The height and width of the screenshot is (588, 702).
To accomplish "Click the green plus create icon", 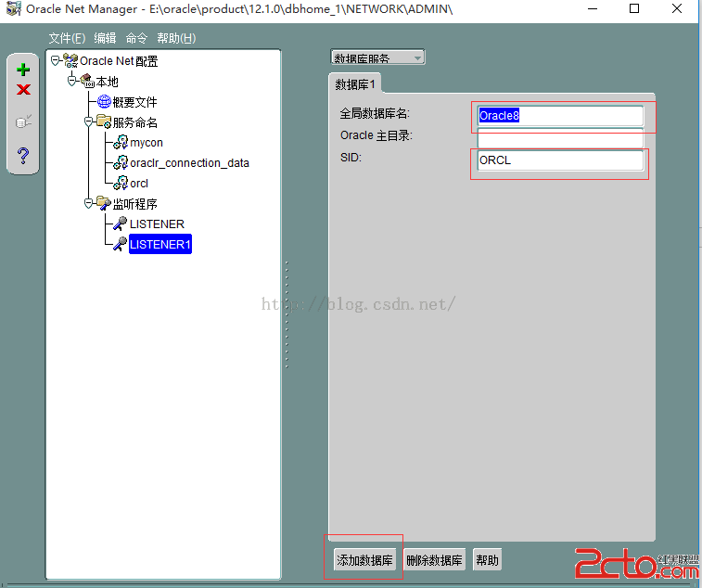I will (x=23, y=70).
